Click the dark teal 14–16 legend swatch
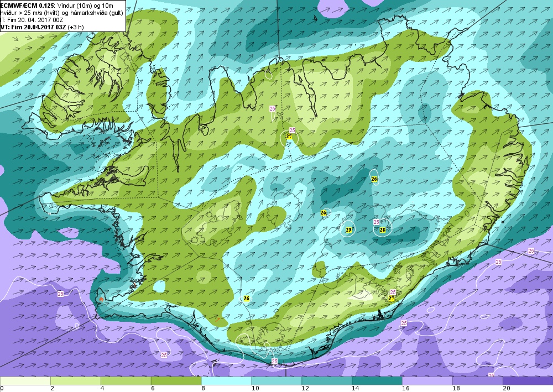 377,381
